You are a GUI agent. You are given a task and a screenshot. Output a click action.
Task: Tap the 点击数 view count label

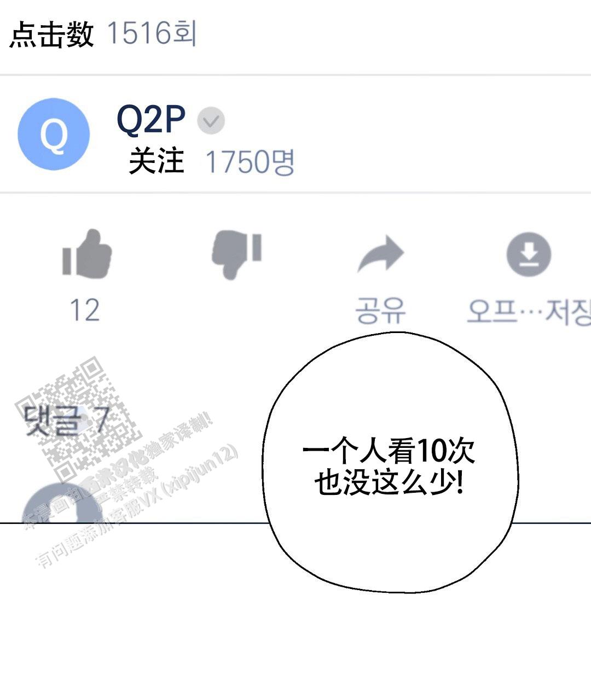52,34
